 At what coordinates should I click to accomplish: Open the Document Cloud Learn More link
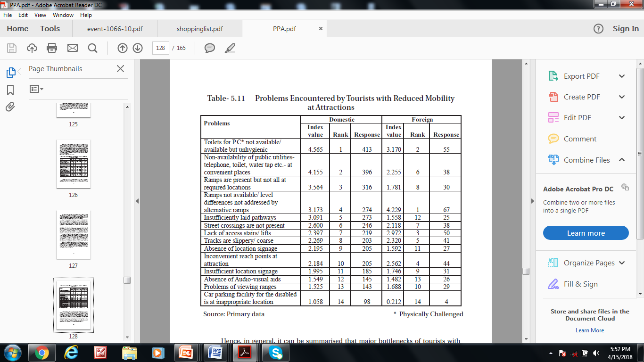point(589,330)
